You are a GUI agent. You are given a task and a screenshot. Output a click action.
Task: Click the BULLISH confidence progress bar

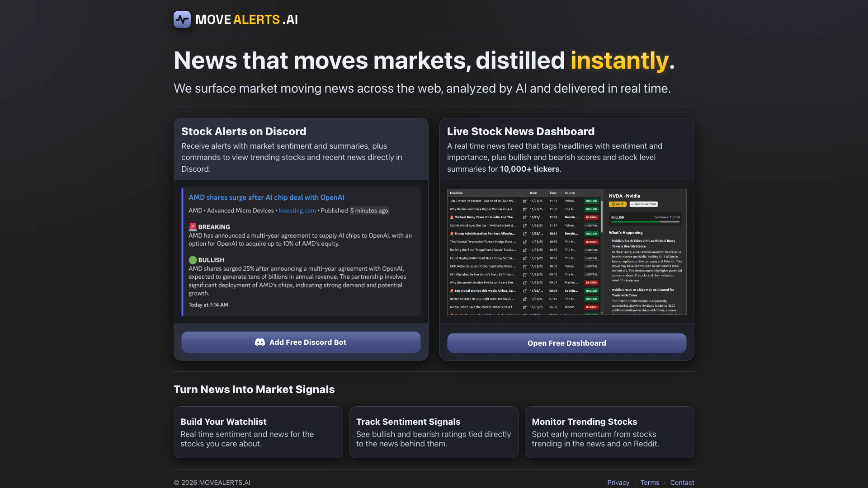pyautogui.click(x=645, y=222)
